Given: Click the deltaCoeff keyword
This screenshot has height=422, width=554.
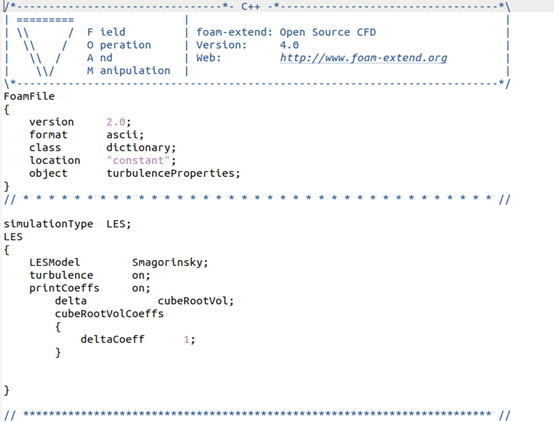Looking at the screenshot, I should click(112, 340).
